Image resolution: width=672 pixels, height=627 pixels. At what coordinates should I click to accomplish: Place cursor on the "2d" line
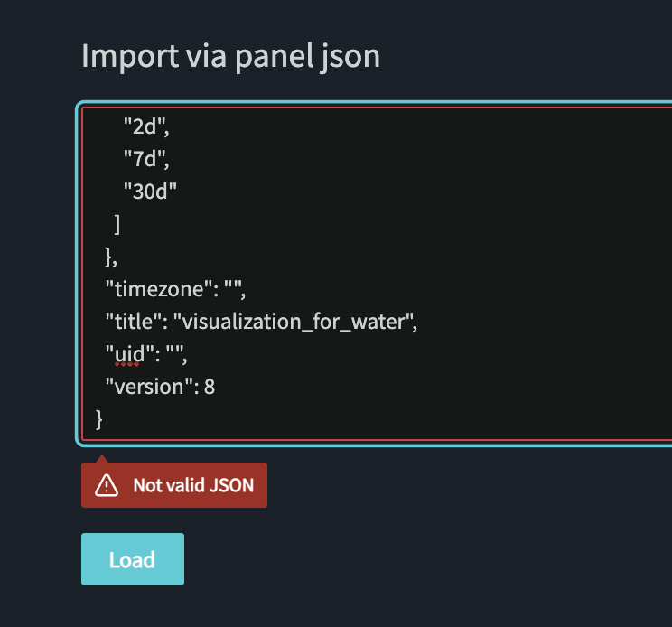(145, 126)
